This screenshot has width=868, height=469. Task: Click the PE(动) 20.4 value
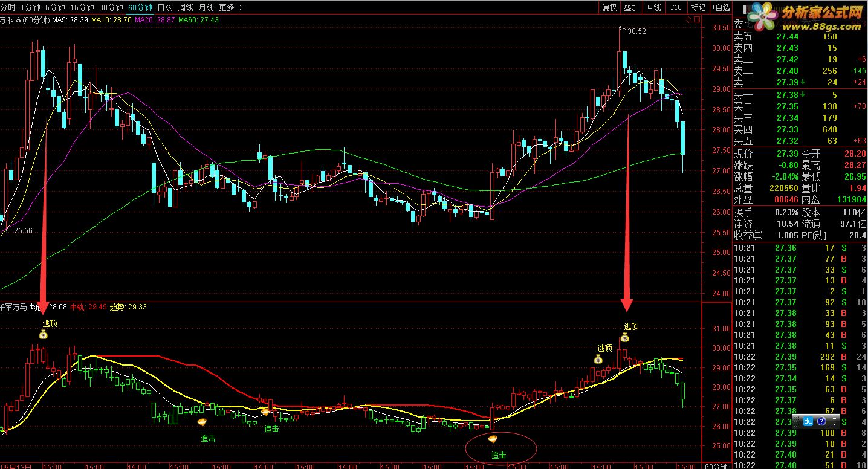(x=858, y=235)
